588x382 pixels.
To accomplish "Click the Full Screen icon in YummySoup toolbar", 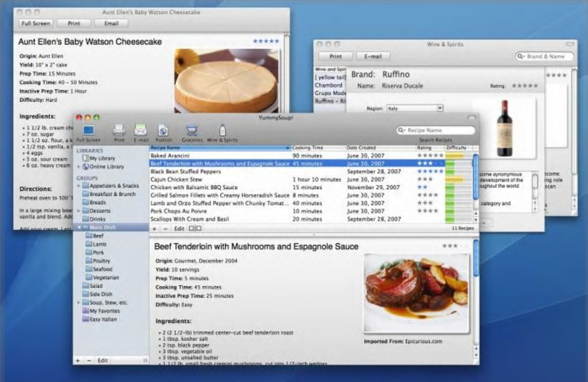I will click(x=89, y=130).
